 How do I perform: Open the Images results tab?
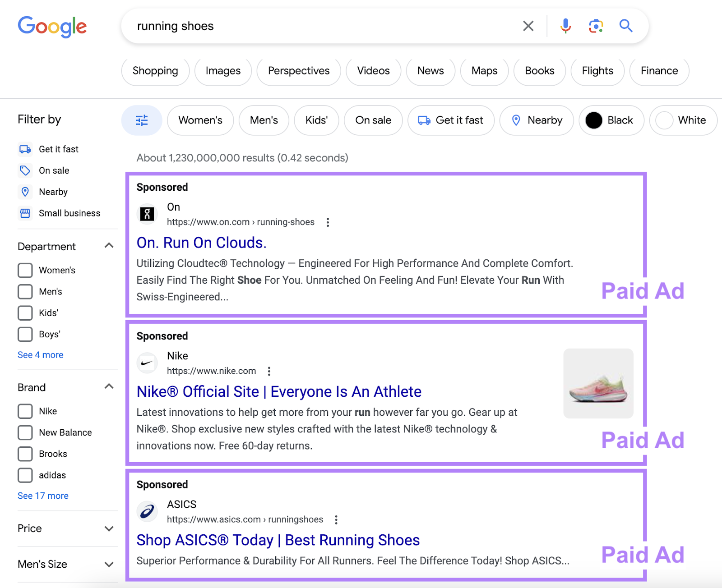coord(222,71)
